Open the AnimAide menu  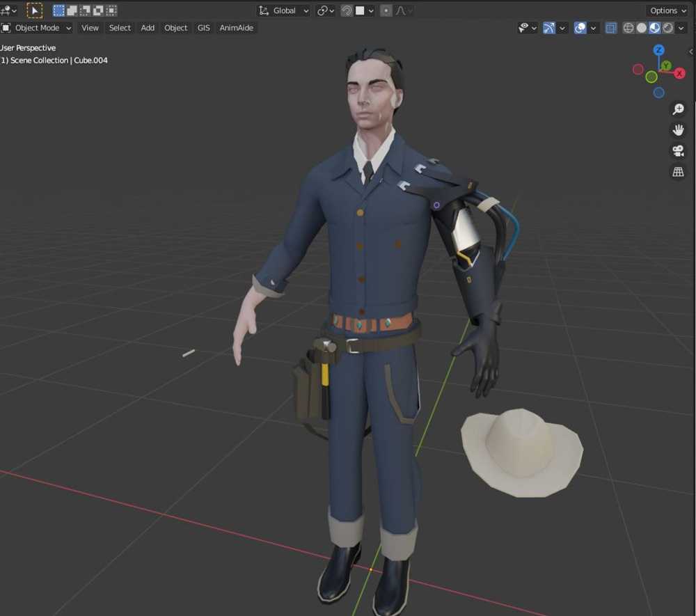point(237,28)
